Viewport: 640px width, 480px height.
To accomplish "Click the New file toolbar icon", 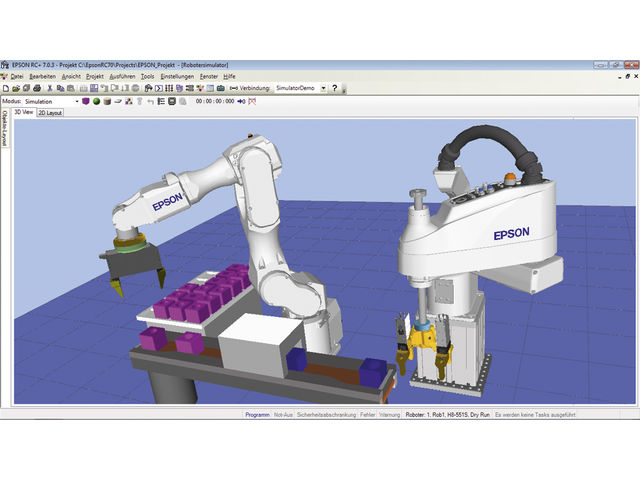I will pyautogui.click(x=5, y=88).
